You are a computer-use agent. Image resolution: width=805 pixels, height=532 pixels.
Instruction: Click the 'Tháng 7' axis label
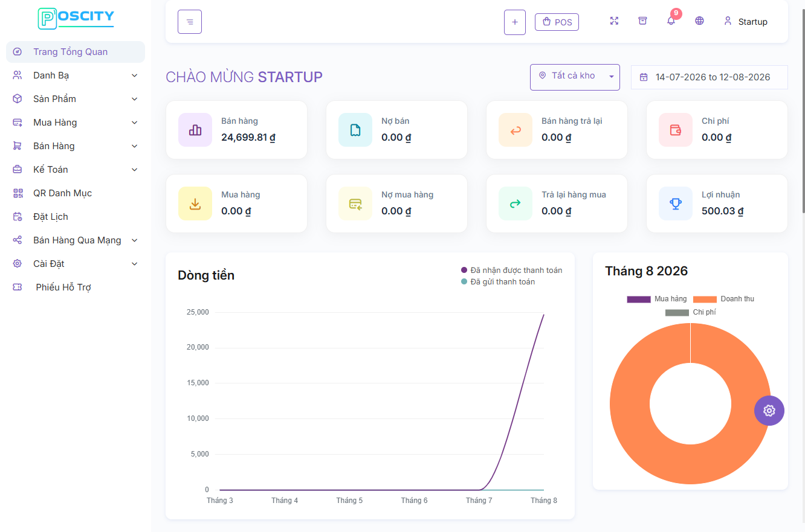[479, 501]
